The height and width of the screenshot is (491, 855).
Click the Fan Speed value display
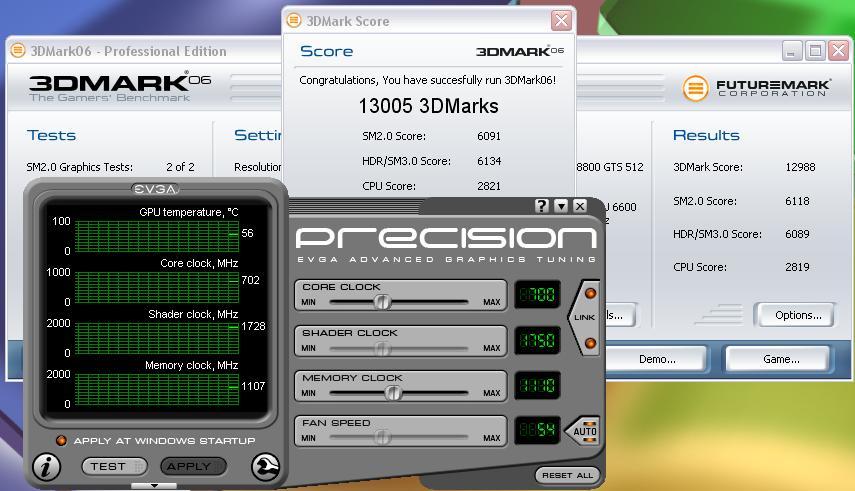[x=537, y=430]
